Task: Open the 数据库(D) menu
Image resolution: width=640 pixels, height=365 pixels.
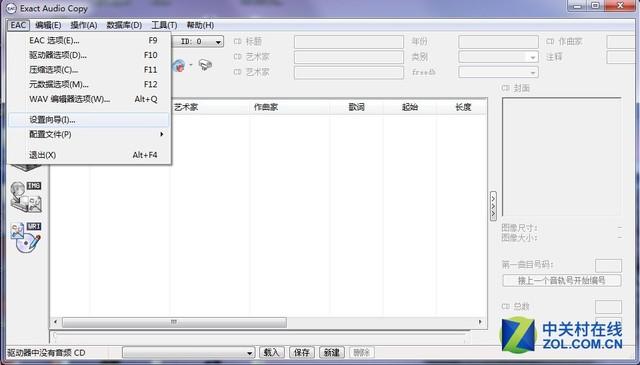Action: (x=124, y=25)
